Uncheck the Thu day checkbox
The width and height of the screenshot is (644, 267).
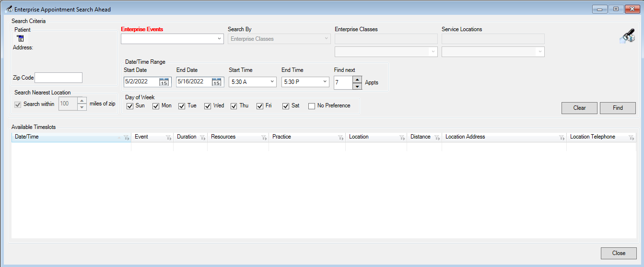click(x=234, y=106)
